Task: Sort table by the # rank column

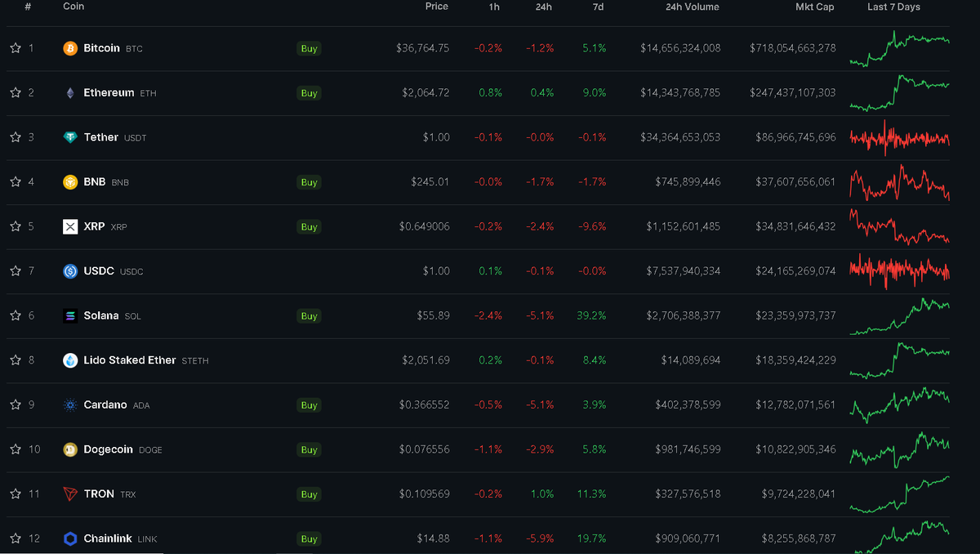Action: pos(28,7)
